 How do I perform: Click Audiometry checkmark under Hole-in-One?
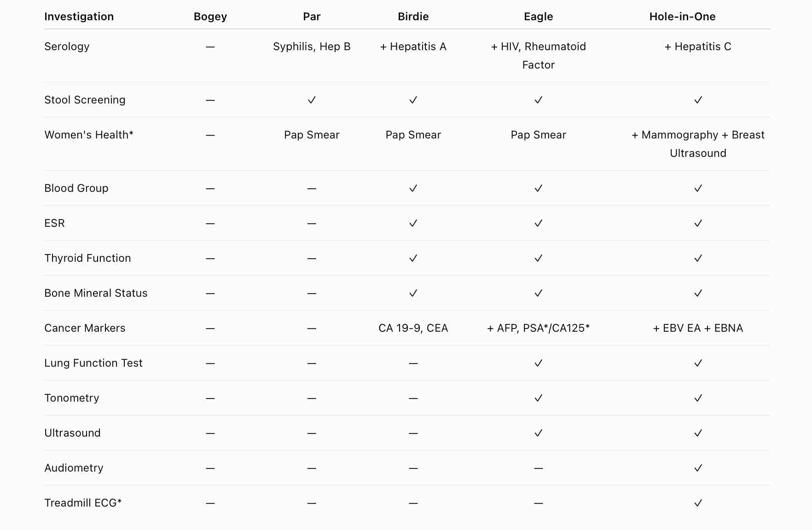pyautogui.click(x=698, y=468)
